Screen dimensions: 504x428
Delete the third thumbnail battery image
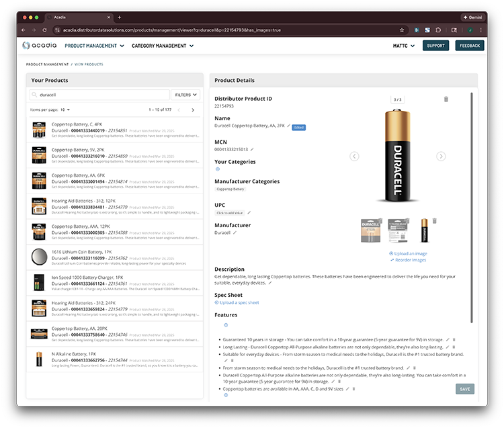[435, 221]
